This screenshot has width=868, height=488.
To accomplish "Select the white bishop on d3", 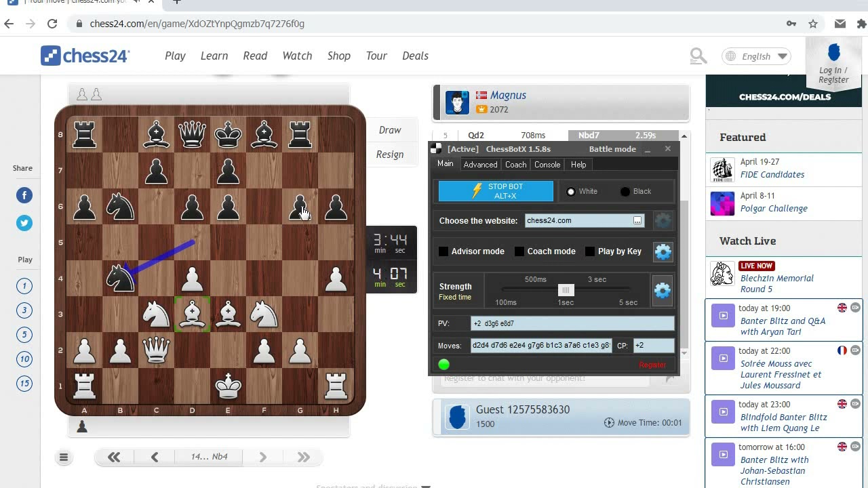I will [193, 314].
